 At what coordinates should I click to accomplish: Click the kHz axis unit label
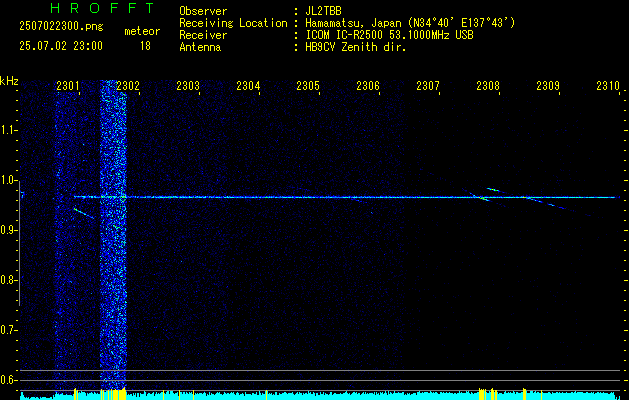point(9,80)
